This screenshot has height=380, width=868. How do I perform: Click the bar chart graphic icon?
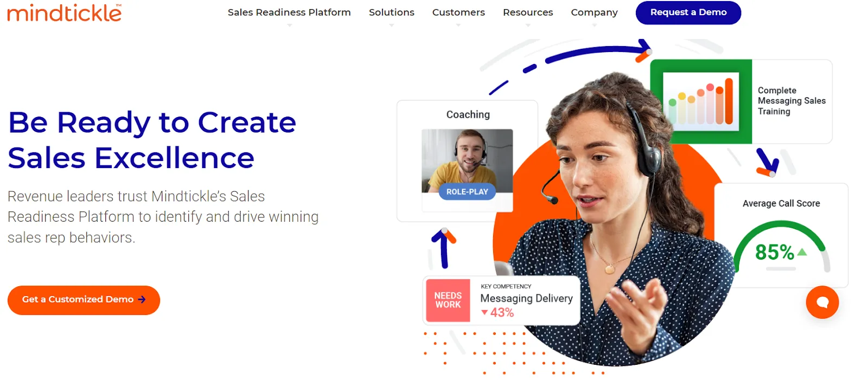(701, 101)
